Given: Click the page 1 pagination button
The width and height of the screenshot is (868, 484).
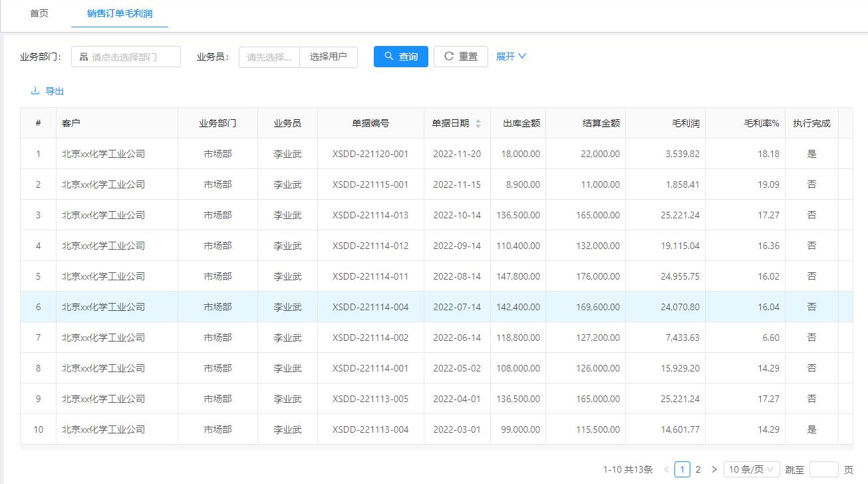Looking at the screenshot, I should [x=682, y=469].
